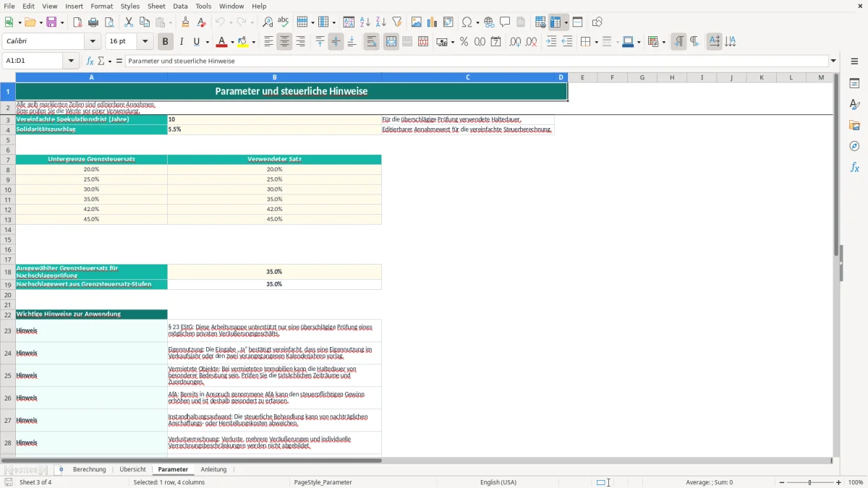Click the Copy icon
The height and width of the screenshot is (488, 868).
tap(145, 22)
